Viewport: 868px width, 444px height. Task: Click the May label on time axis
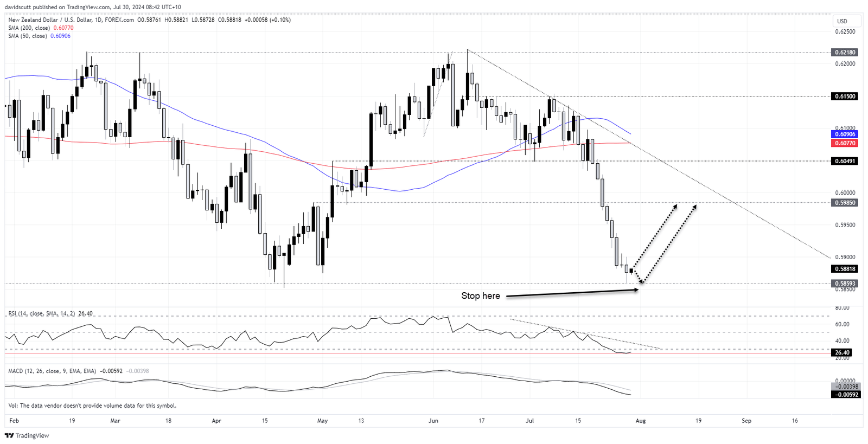[x=323, y=421]
